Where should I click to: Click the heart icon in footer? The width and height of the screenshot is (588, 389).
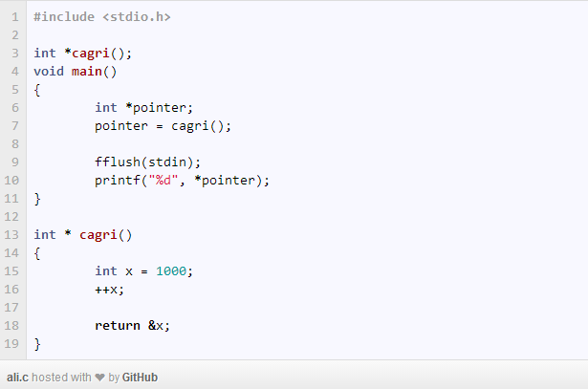pyautogui.click(x=99, y=377)
